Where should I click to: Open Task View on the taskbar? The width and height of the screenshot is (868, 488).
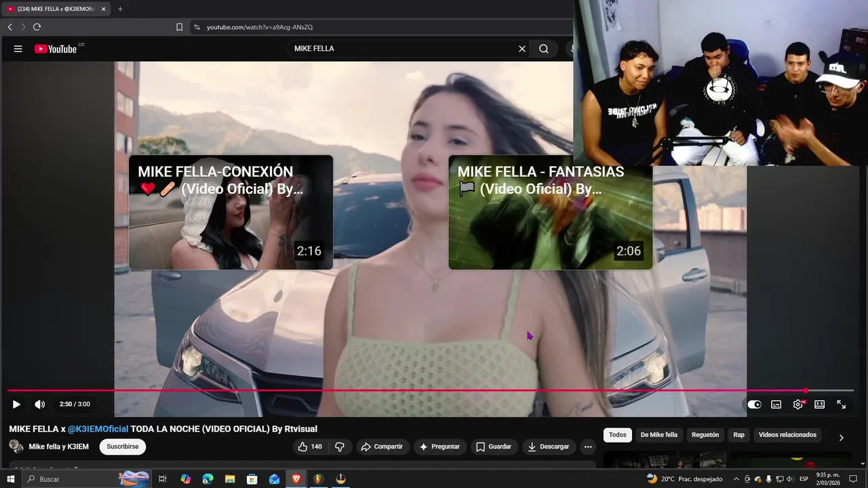coord(163,479)
